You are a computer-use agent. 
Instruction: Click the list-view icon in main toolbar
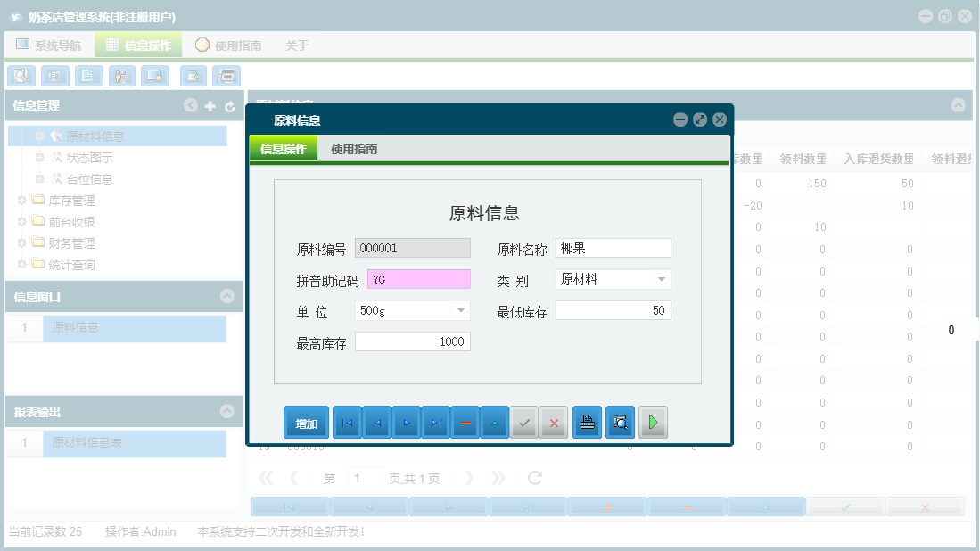pos(55,76)
